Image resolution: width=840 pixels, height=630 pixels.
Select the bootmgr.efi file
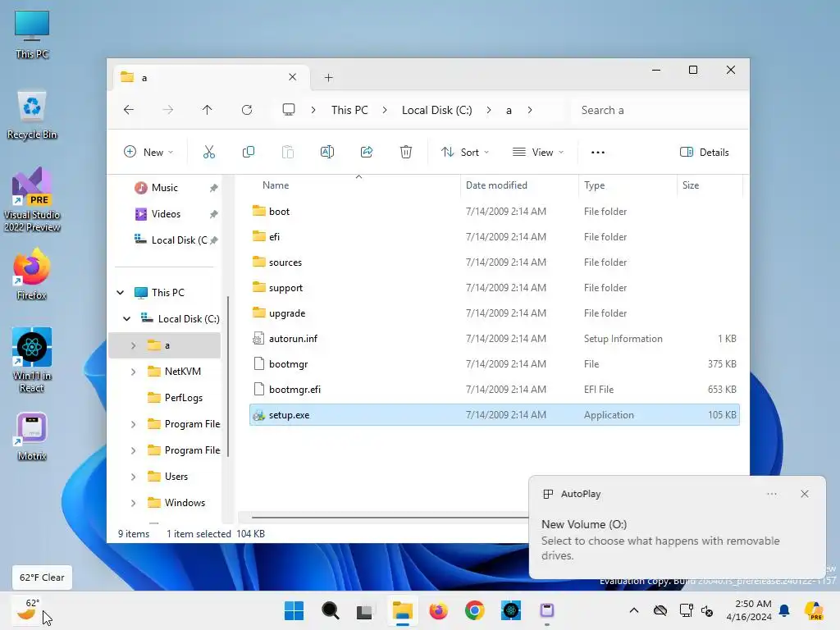point(494,390)
